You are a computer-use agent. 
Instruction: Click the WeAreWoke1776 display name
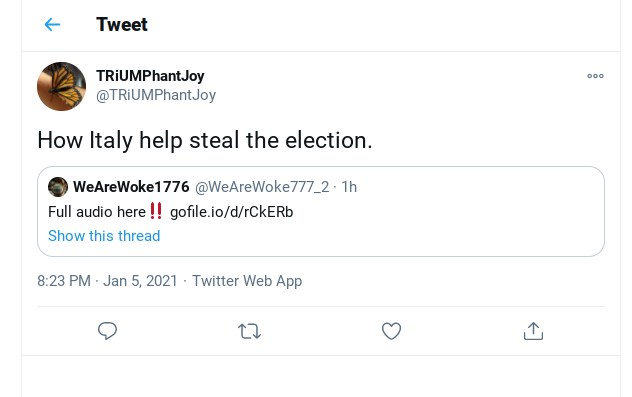point(131,187)
